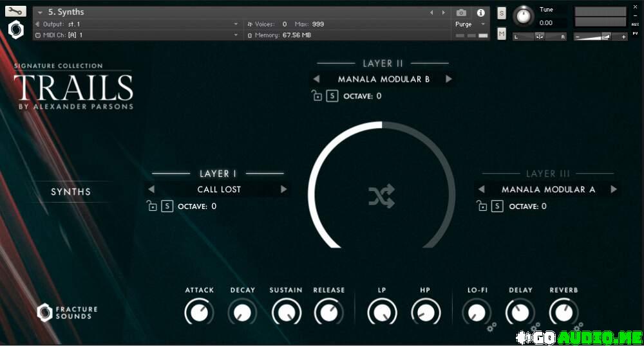
Task: Open the Manala Modular A sound selector
Action: 548,189
